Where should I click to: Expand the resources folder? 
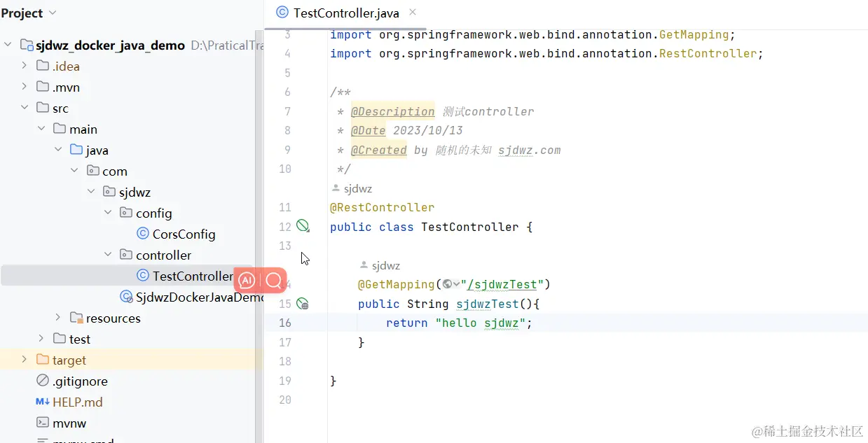click(x=58, y=318)
